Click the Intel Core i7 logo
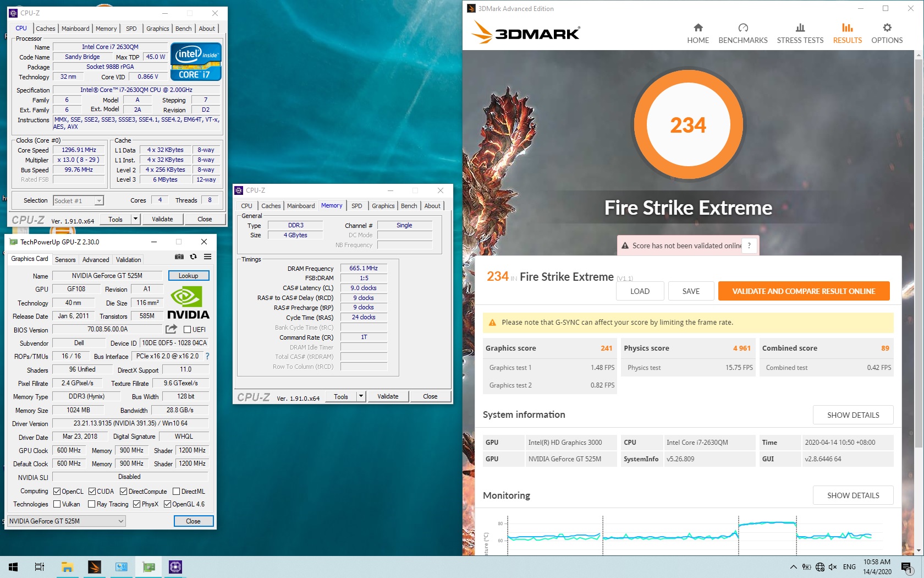 (196, 62)
